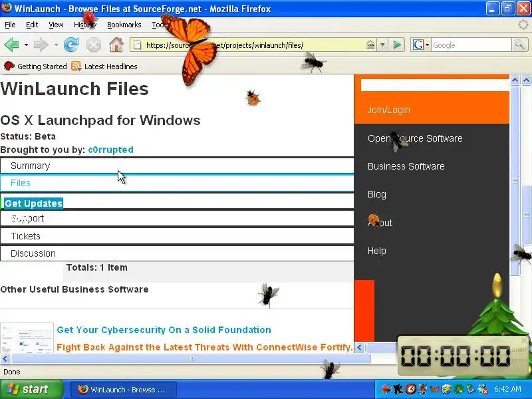Viewport: 532px width, 399px height.
Task: Open the Tickets tab
Action: tap(177, 236)
